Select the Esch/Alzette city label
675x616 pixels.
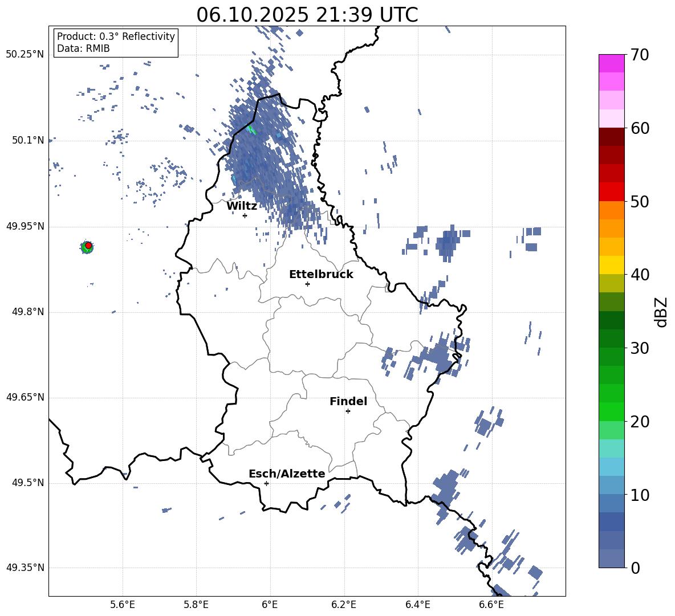287,474
